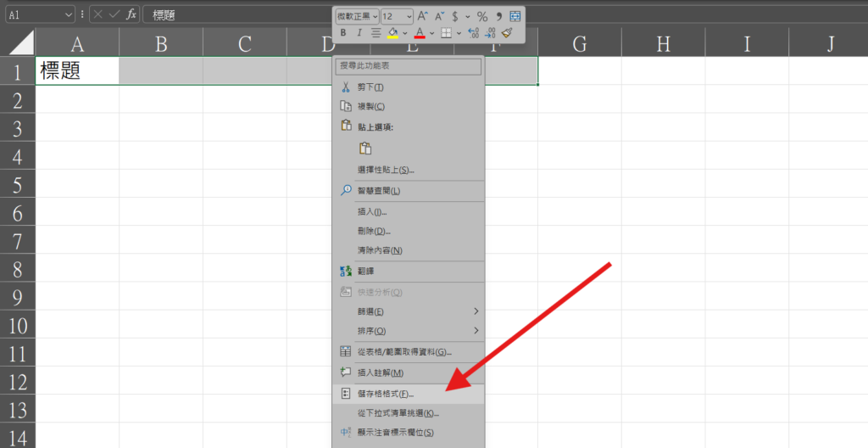Select 複製(C) in the context menu
The height and width of the screenshot is (448, 868).
tap(370, 106)
